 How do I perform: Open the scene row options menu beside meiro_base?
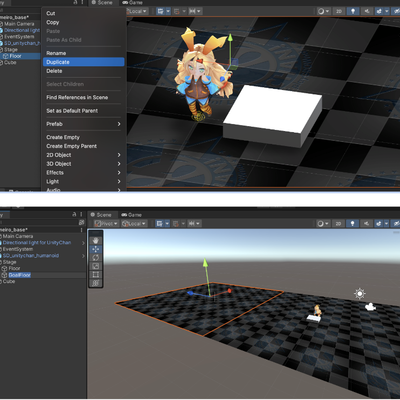(81, 230)
